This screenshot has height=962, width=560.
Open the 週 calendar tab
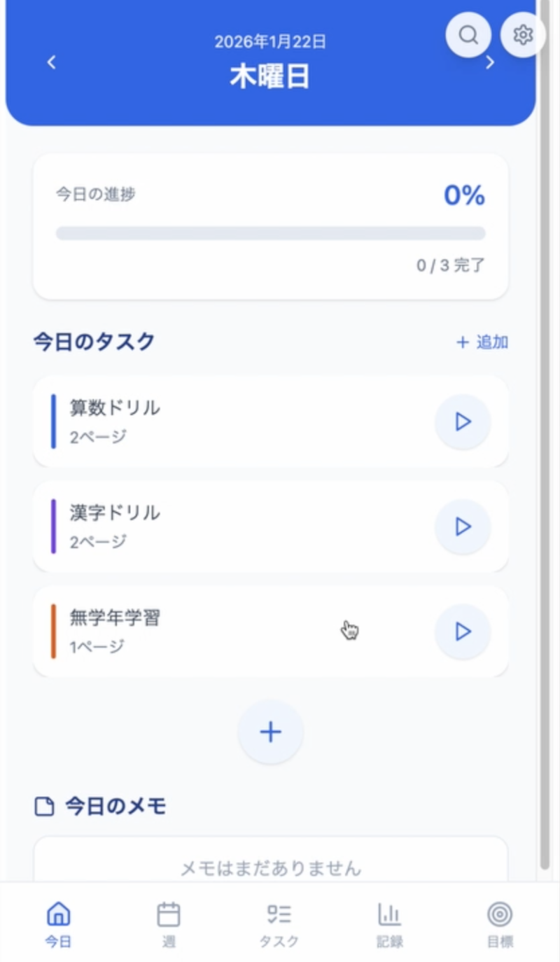point(169,924)
